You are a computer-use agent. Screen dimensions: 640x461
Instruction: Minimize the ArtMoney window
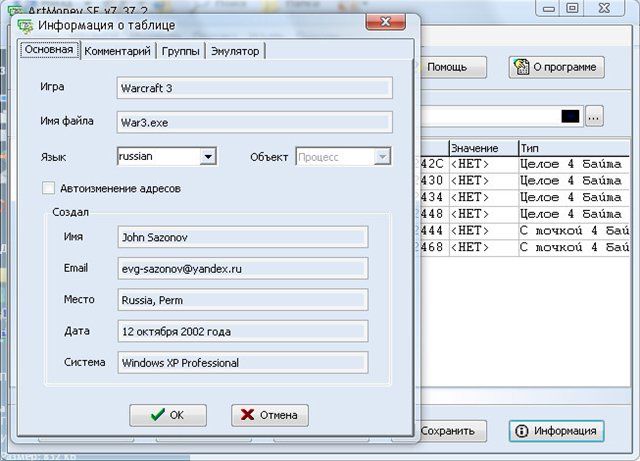549,8
